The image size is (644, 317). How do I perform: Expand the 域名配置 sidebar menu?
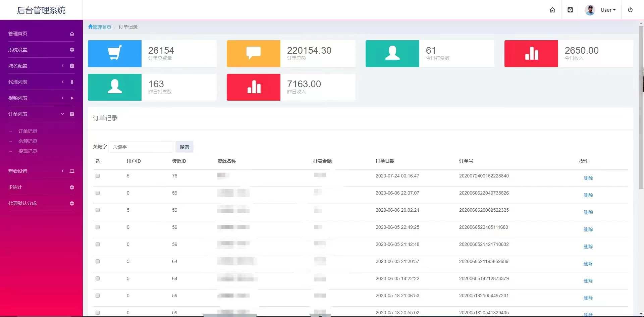[x=41, y=66]
